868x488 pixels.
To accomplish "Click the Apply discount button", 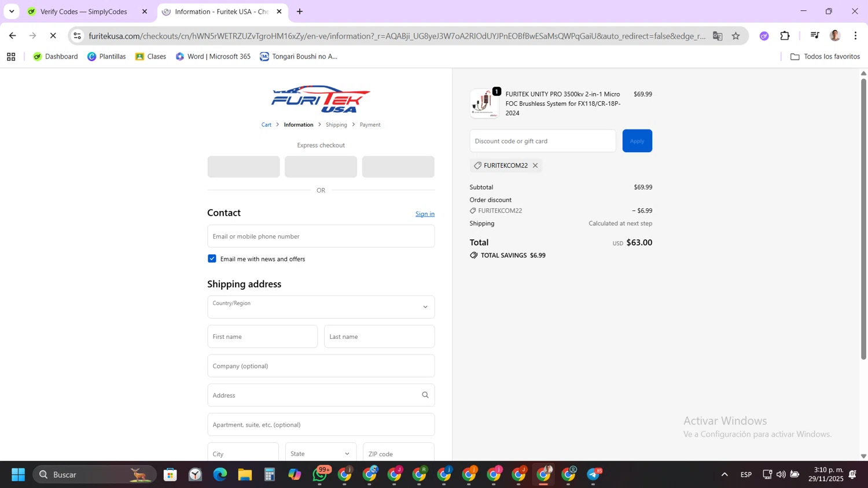I will 637,141.
